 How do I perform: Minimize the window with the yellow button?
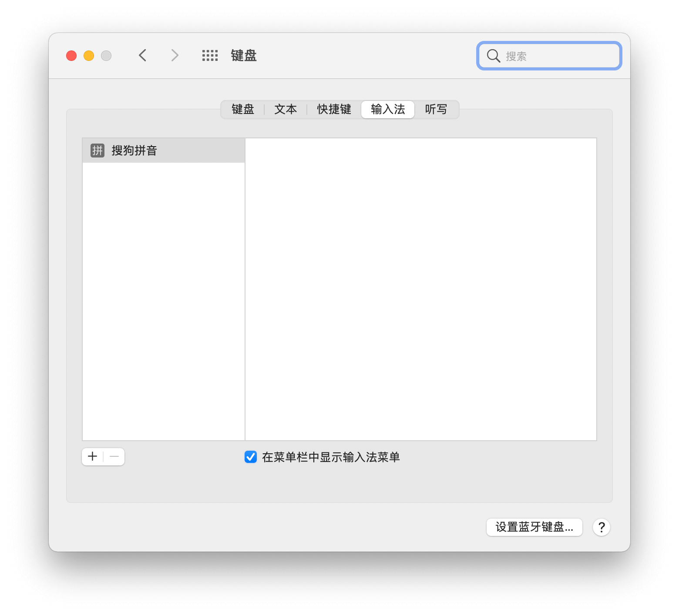[x=89, y=56]
